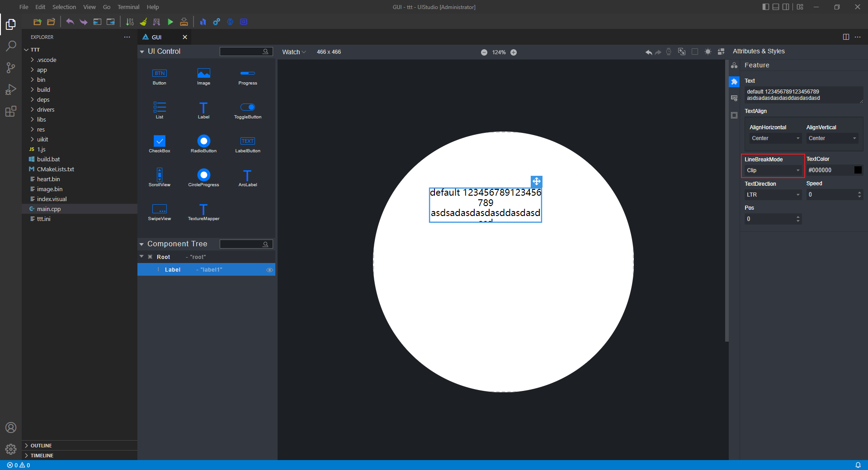Select the CheckBox control from palette
This screenshot has width=868, height=470.
point(160,141)
